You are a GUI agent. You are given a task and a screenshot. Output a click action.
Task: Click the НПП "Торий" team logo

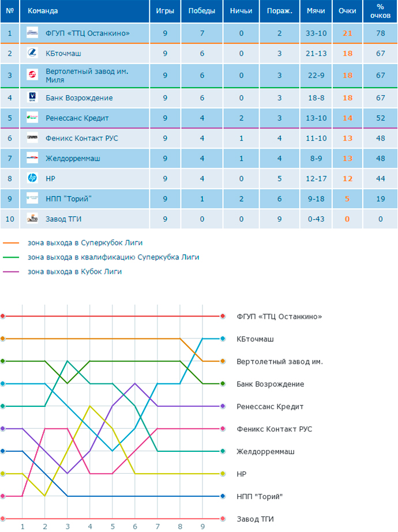(32, 198)
